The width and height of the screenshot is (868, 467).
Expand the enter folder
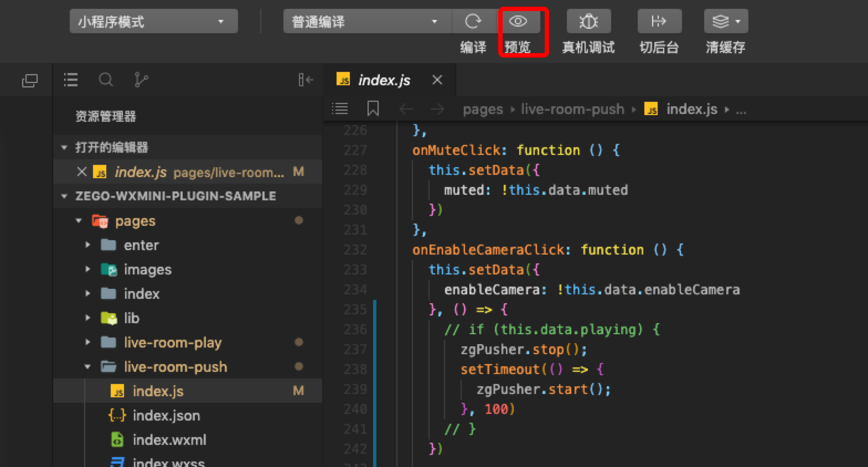tap(87, 245)
